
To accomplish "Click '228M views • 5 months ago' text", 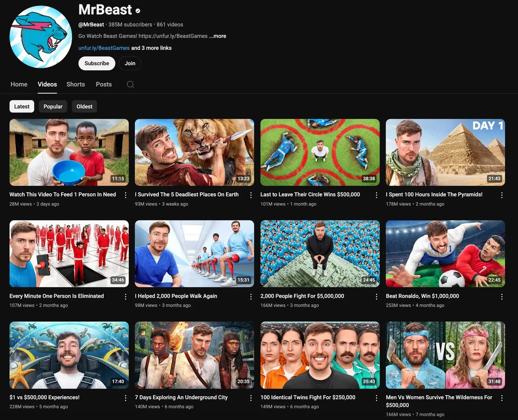I will point(39,407).
